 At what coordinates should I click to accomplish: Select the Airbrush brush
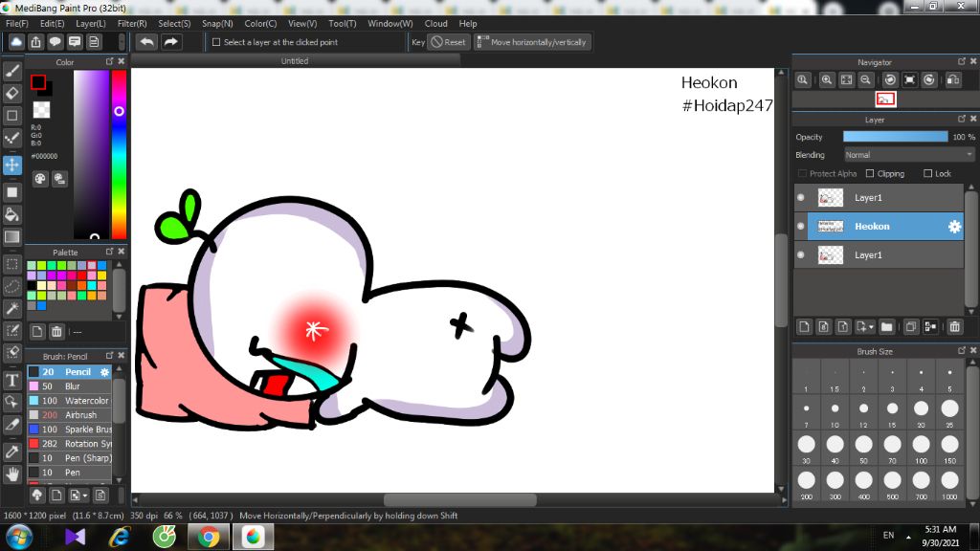[69, 415]
